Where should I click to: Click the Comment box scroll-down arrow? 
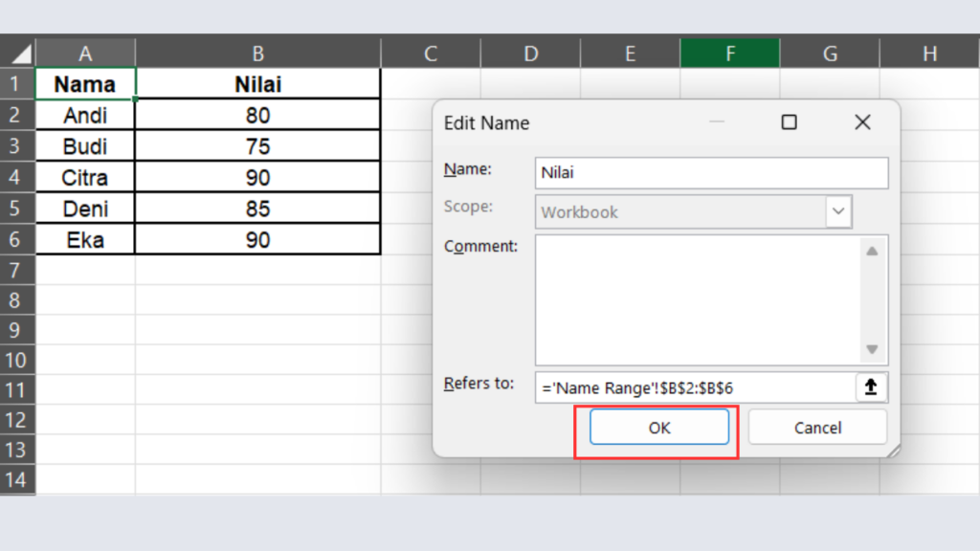pos(871,349)
